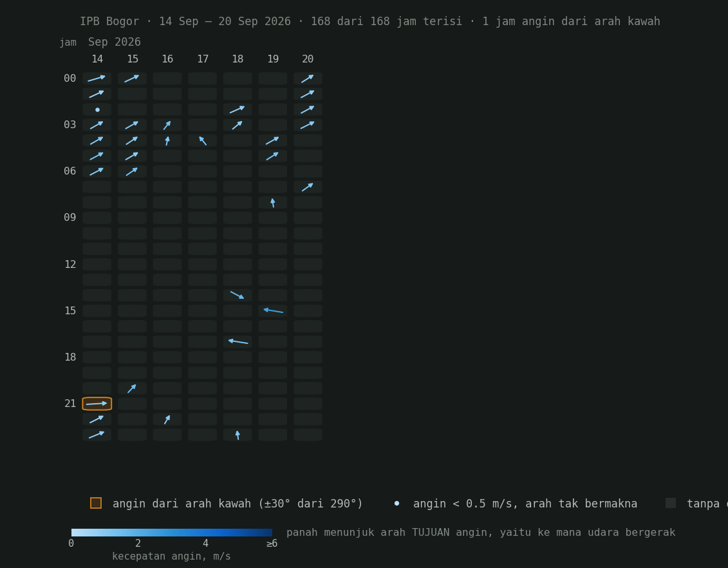Screen dimensions: 728x568
Task: Click the dark 'tanpa' legend square
Action: point(671,503)
